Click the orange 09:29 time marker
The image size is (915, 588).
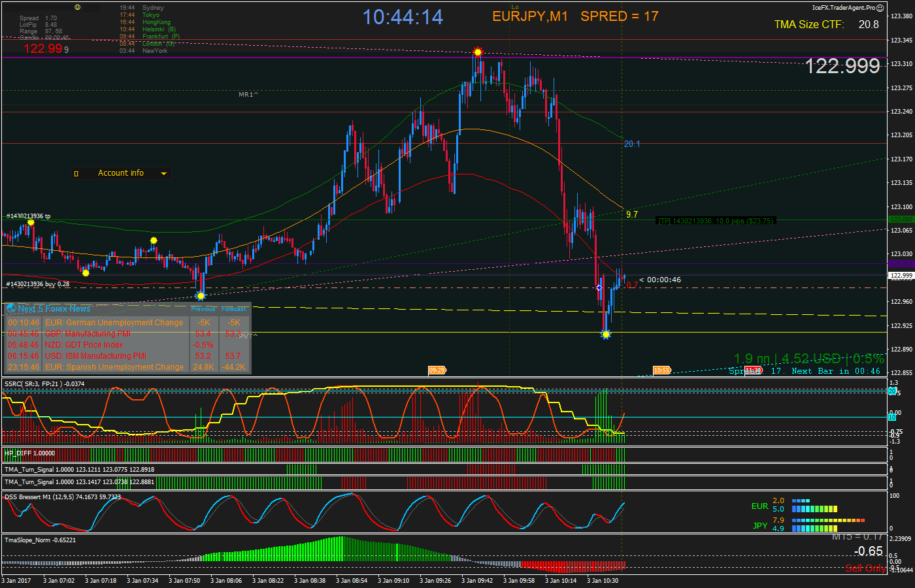[437, 370]
